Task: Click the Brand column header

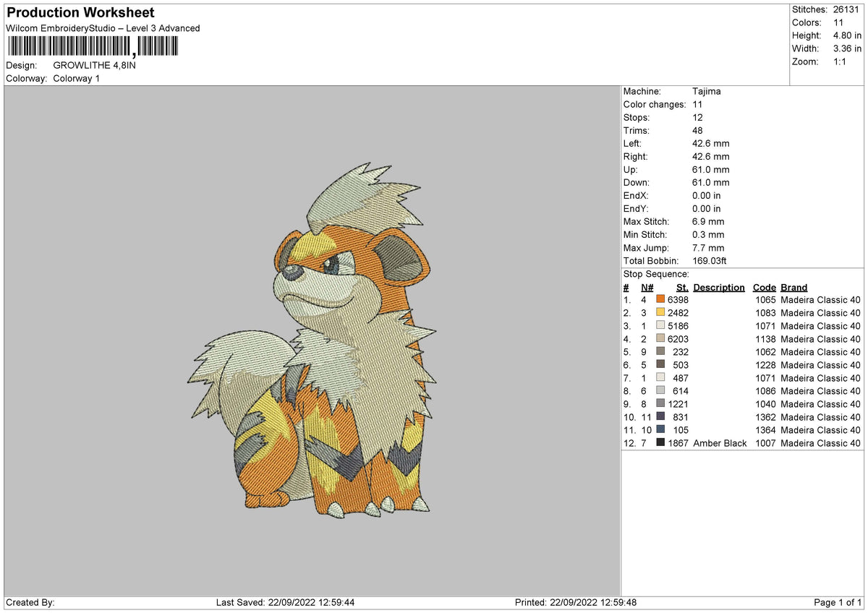Action: tap(793, 287)
